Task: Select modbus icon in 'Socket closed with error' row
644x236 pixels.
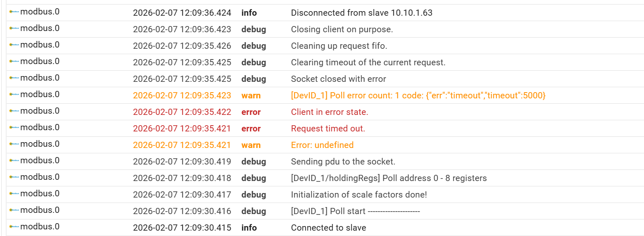Action: [x=14, y=78]
